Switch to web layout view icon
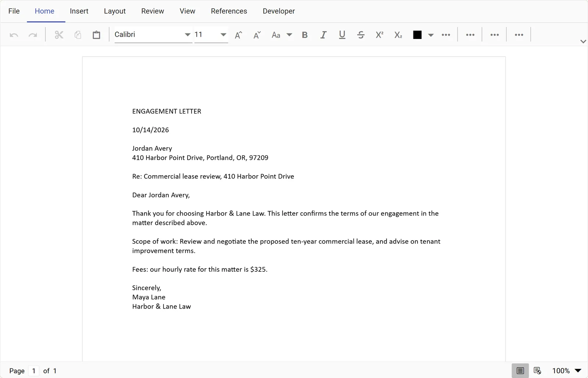Image resolution: width=588 pixels, height=378 pixels. 537,371
